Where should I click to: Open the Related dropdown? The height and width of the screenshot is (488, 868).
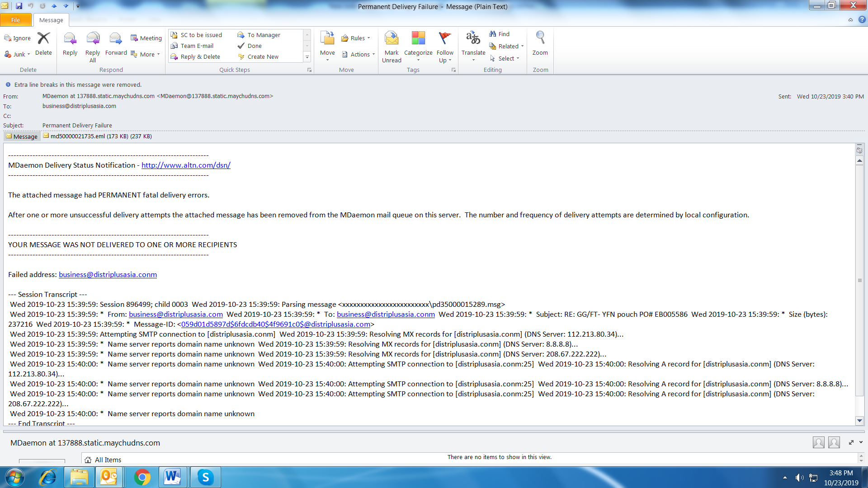pyautogui.click(x=507, y=46)
